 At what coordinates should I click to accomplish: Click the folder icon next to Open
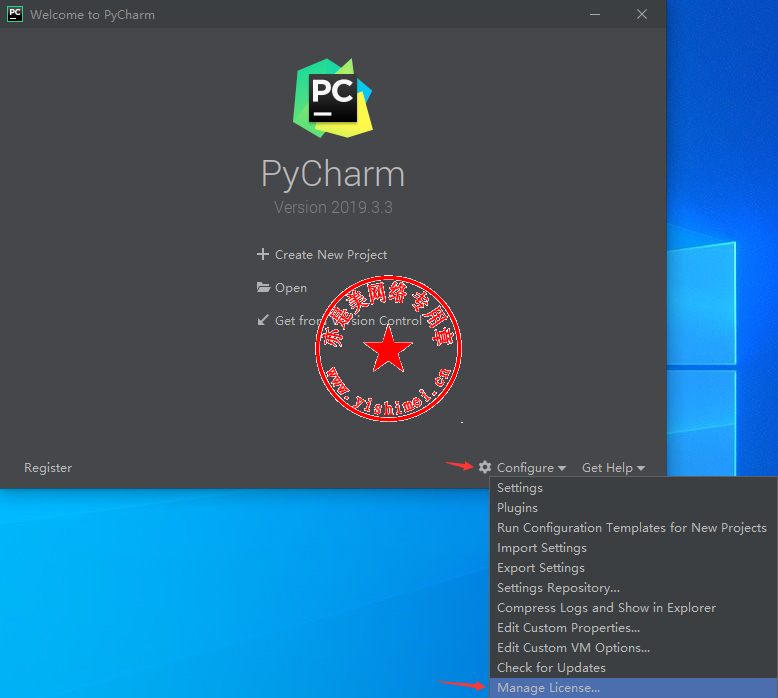click(x=263, y=287)
